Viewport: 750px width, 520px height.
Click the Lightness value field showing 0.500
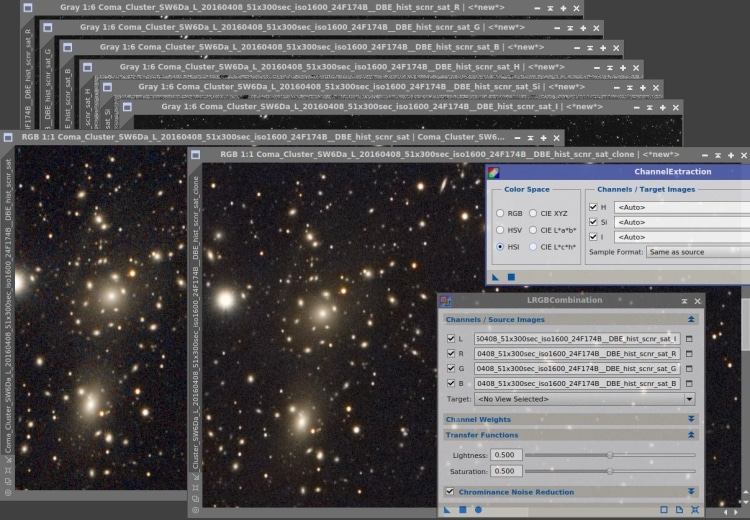click(506, 455)
